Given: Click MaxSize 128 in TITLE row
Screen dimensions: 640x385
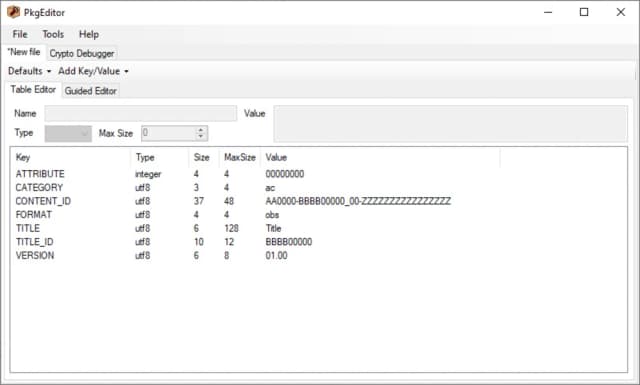Looking at the screenshot, I should click(231, 228).
